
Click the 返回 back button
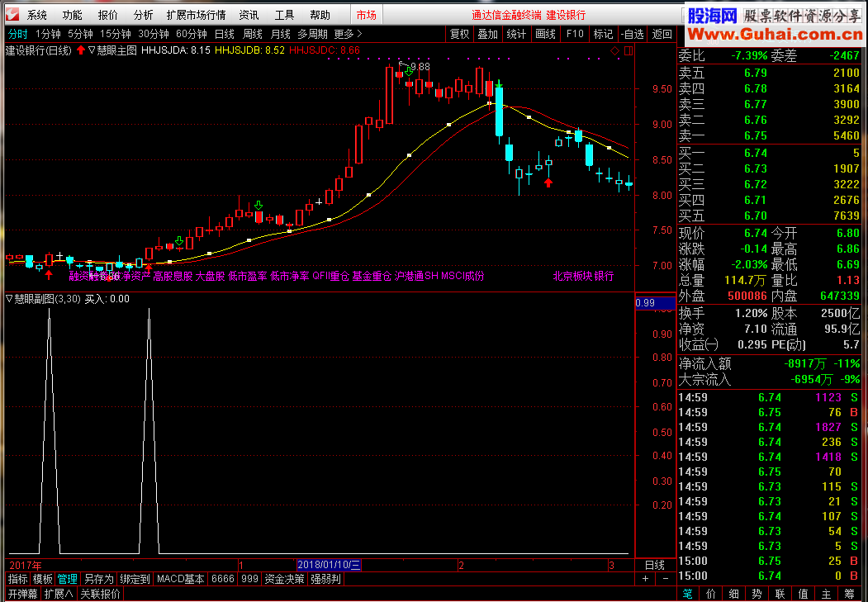(662, 34)
